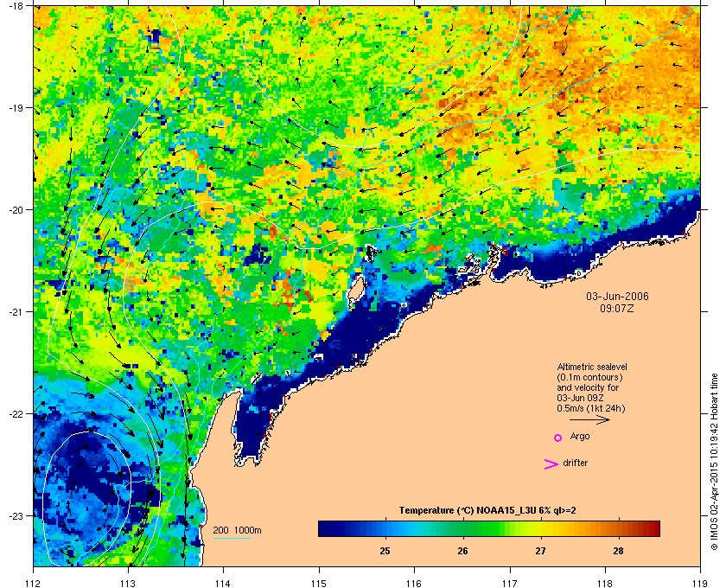The width and height of the screenshot is (726, 588).
Task: Click the 'drifter' legend label
Action: [575, 463]
